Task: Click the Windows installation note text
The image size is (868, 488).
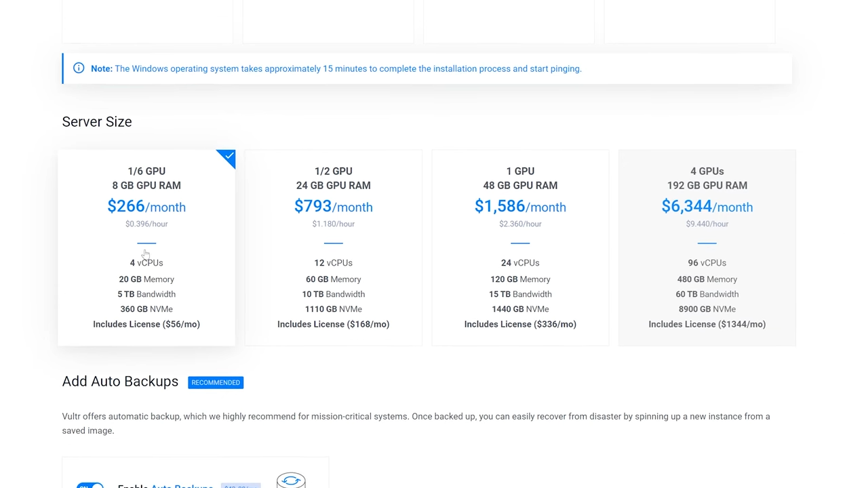Action: [x=336, y=68]
